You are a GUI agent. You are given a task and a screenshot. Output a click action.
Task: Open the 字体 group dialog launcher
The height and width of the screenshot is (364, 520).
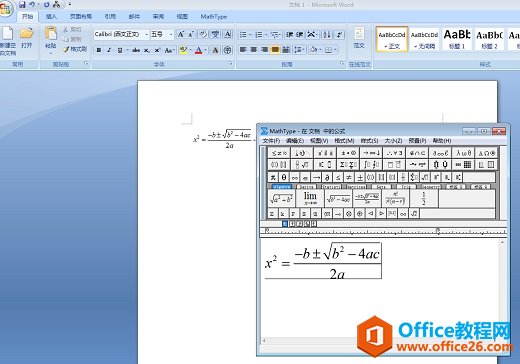coord(230,63)
